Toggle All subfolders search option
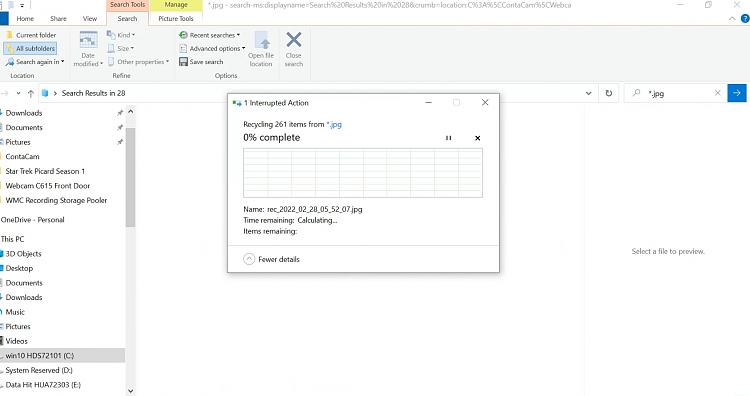 point(30,48)
